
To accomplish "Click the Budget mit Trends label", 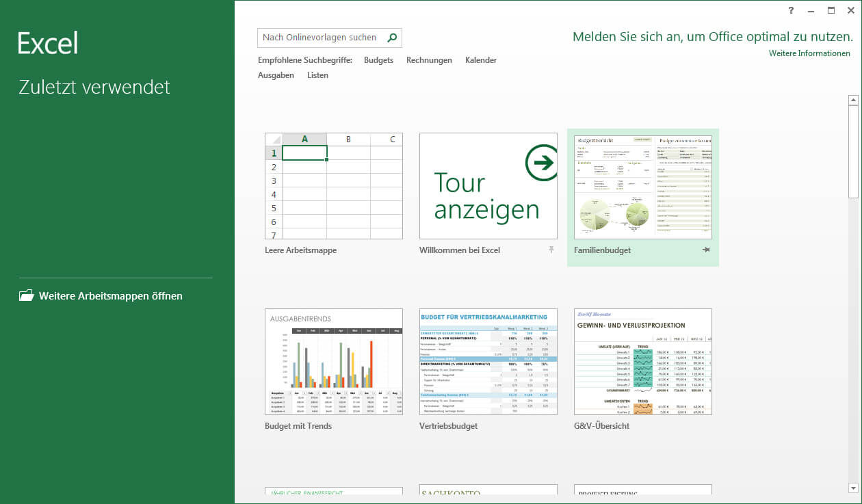I will coord(298,426).
